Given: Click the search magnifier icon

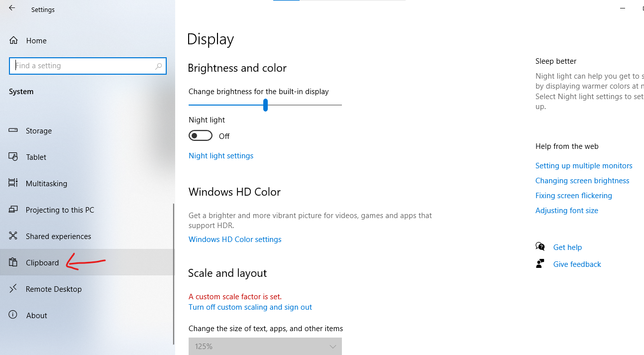Looking at the screenshot, I should pos(158,66).
